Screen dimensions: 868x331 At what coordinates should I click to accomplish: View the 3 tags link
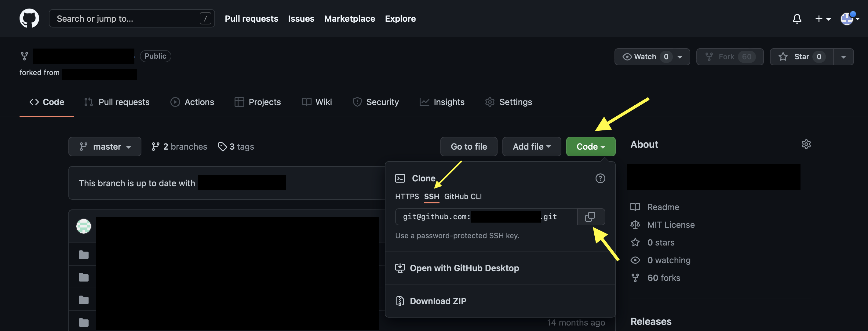tap(236, 147)
